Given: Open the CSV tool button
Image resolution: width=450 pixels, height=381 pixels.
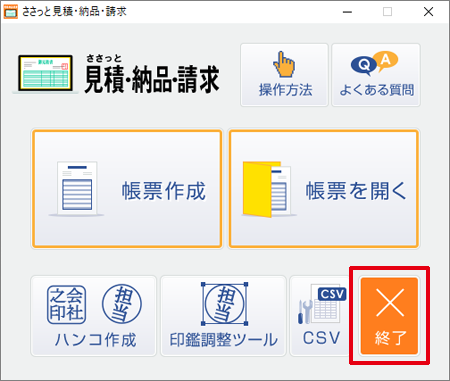Looking at the screenshot, I should tap(320, 316).
